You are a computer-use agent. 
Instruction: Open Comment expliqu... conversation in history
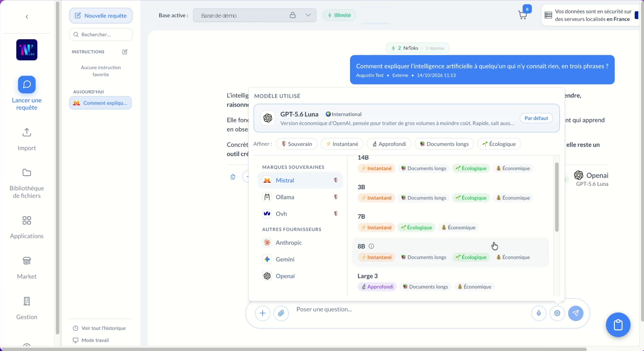pos(100,103)
